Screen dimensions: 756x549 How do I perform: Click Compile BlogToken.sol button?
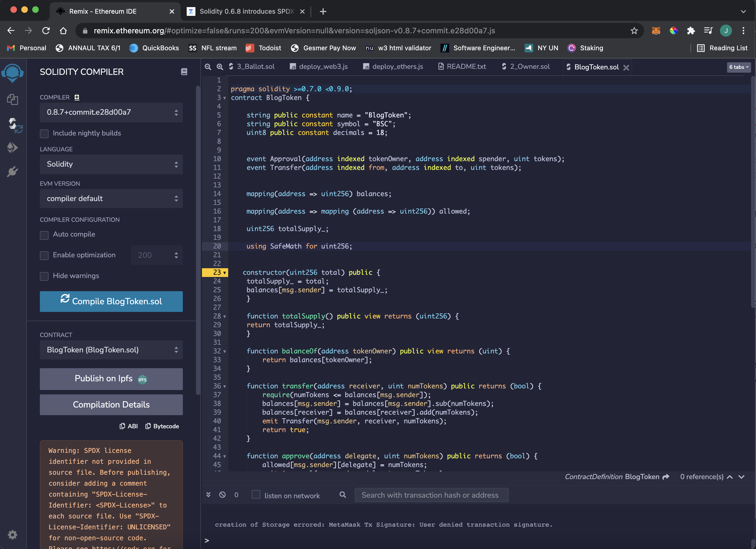tap(111, 302)
